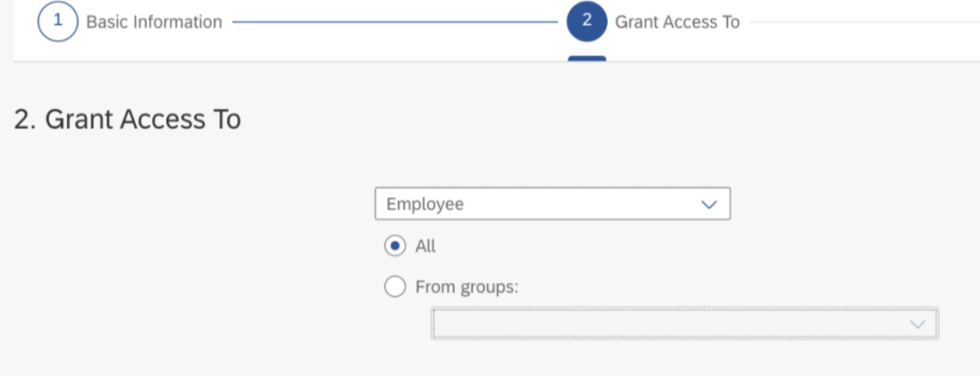Click the blue active-step underline indicator
The height and width of the screenshot is (376, 980).
[587, 58]
